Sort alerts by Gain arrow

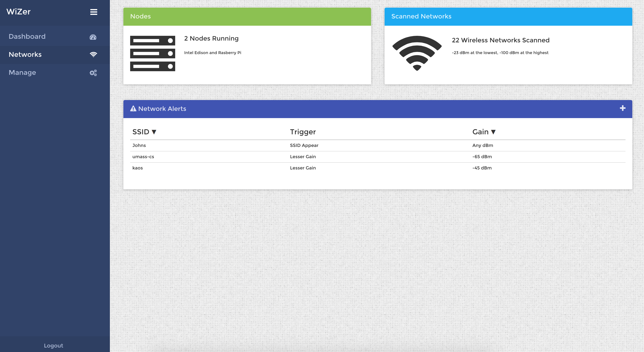click(x=493, y=132)
